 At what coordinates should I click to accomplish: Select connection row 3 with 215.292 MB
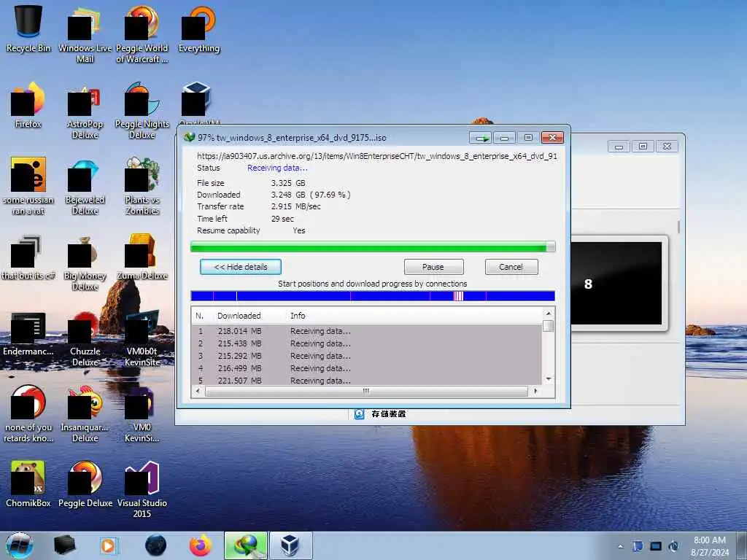(367, 356)
